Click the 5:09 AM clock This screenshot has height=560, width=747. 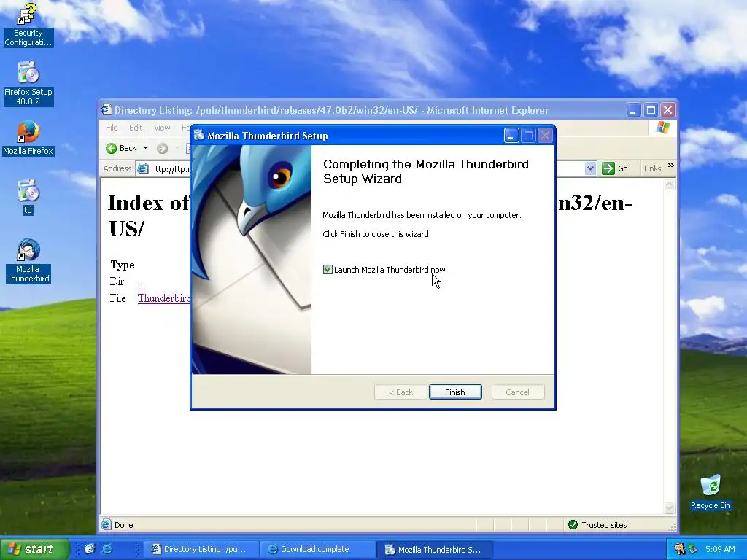(x=720, y=549)
